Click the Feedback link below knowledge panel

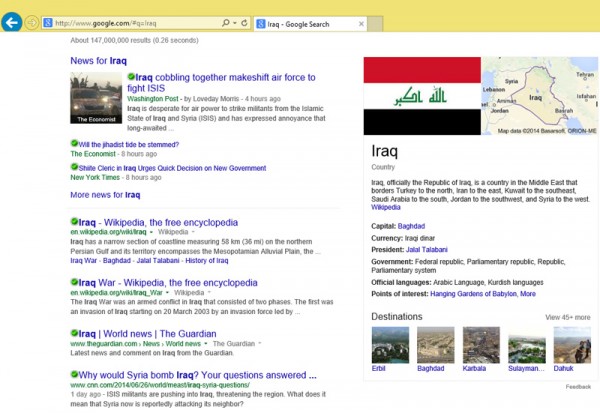pos(578,387)
